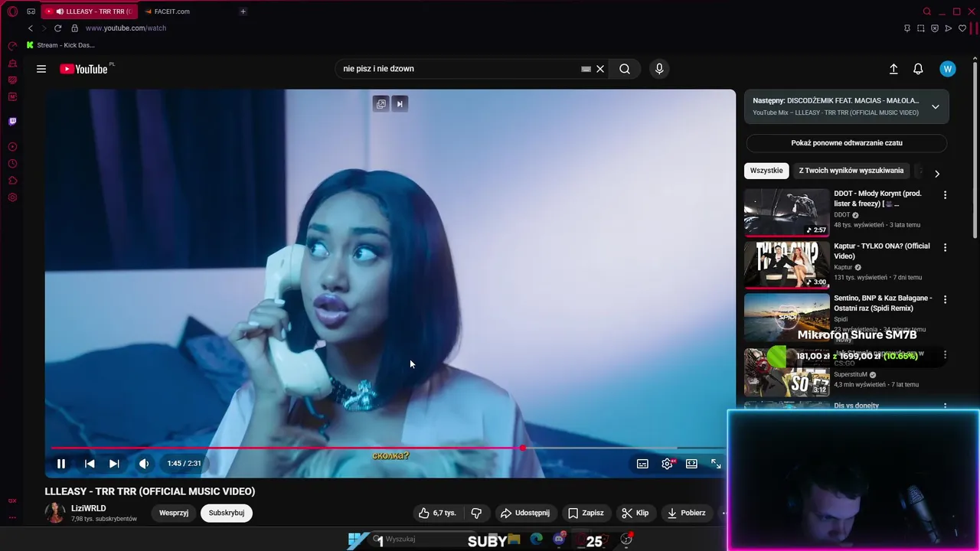Toggle subtitles/closed captions

pos(642,464)
